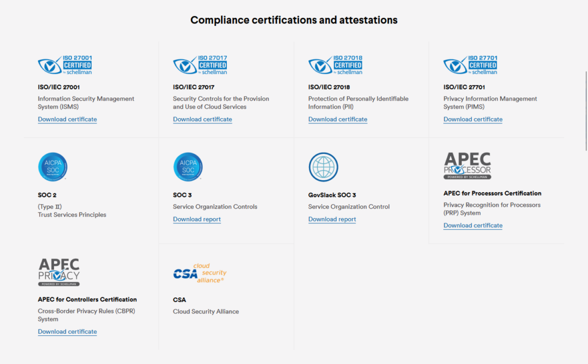Download the APEC for Controllers certificate
588x364 pixels.
click(67, 331)
